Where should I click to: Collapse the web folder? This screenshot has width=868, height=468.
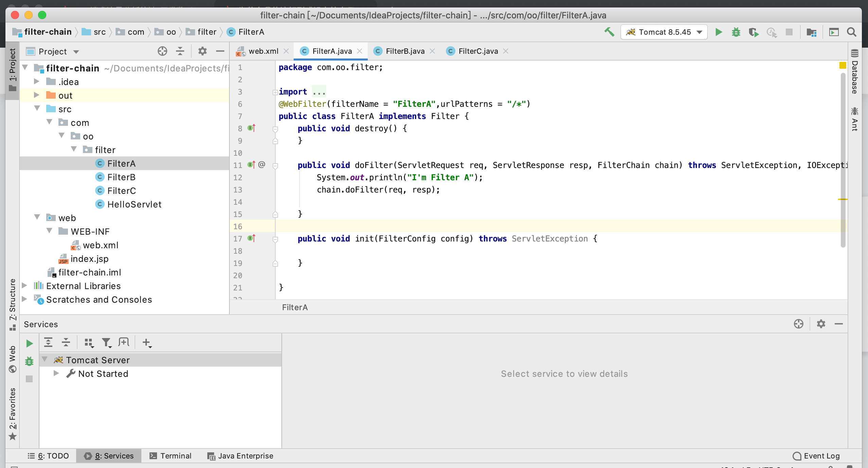37,217
